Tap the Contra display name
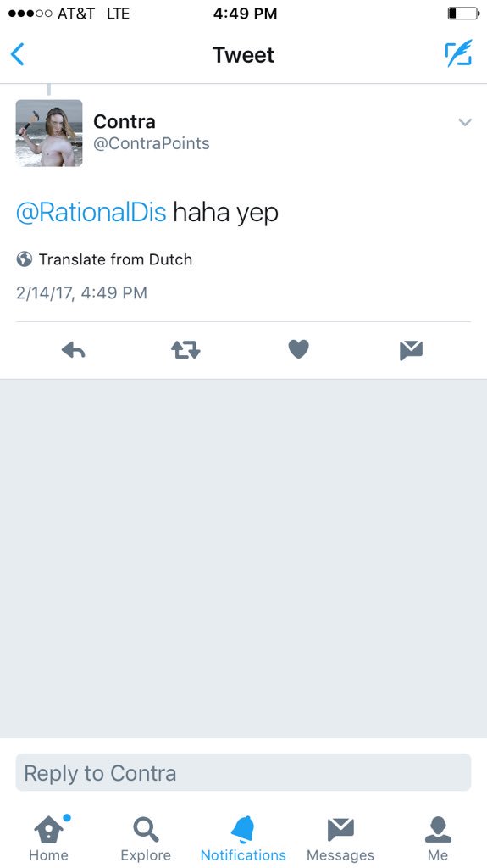This screenshot has width=487, height=868. pos(124,121)
